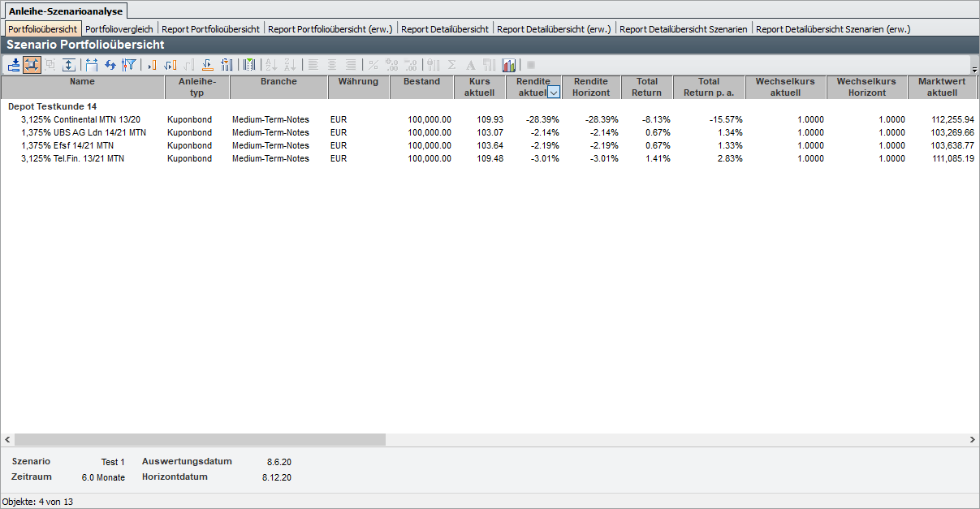Click the bar chart icon in the toolbar
This screenshot has height=509, width=980.
(509, 65)
